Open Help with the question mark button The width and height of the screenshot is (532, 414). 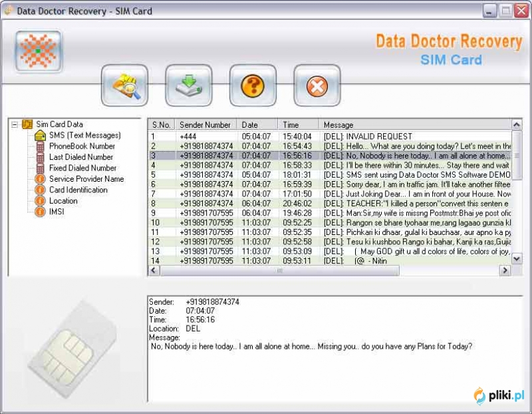tap(253, 85)
